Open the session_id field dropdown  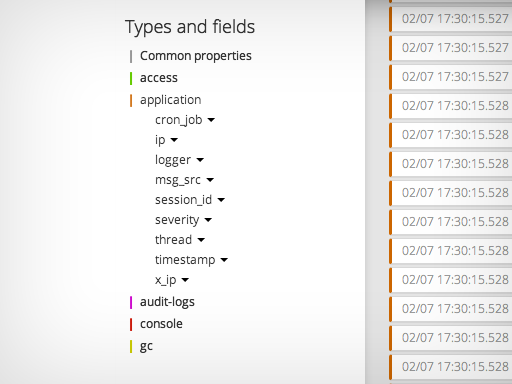pos(221,200)
